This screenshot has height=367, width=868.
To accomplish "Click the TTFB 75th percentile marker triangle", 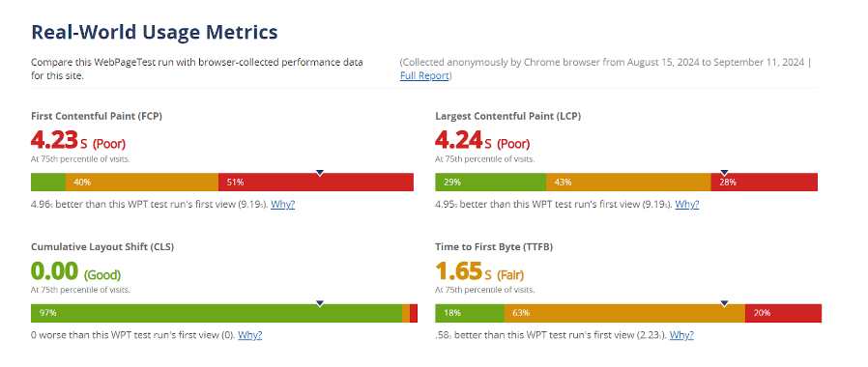I will coord(724,303).
